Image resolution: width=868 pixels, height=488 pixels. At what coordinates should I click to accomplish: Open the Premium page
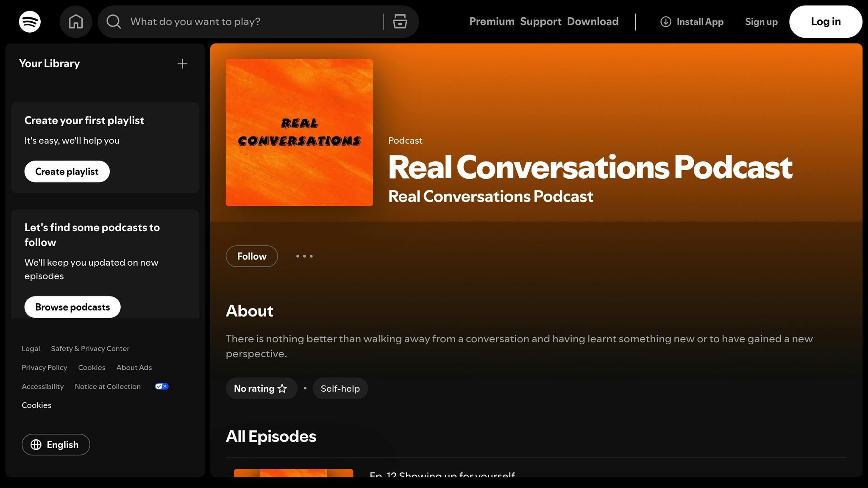click(x=492, y=21)
